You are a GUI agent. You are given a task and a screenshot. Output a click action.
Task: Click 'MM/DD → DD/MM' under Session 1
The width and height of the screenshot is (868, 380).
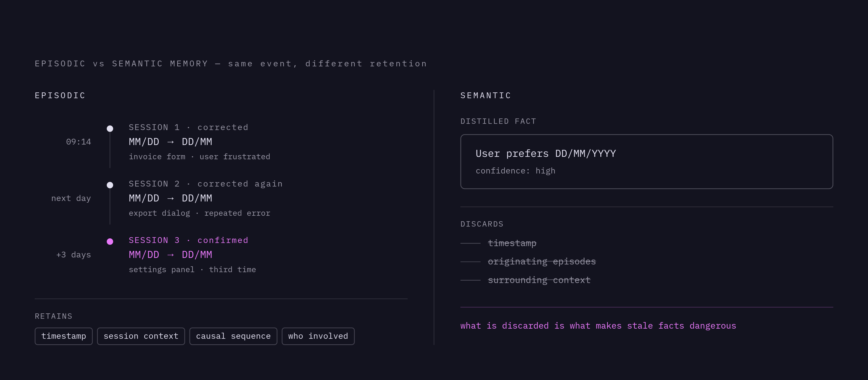170,142
